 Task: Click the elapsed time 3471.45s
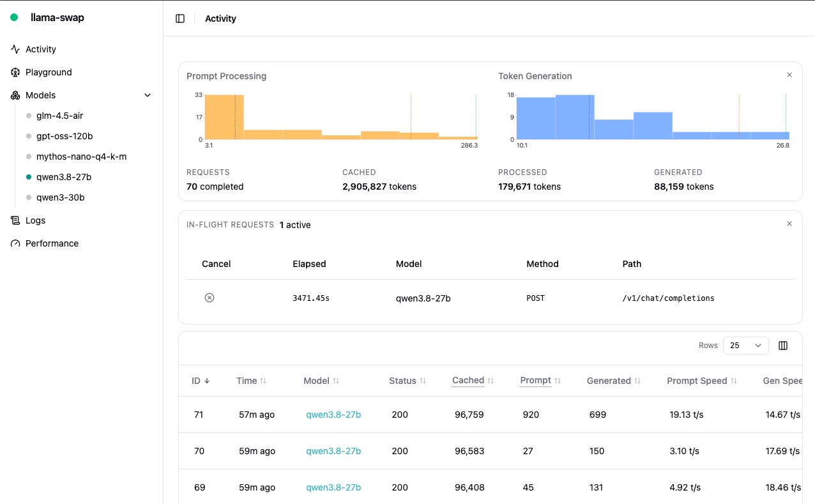(311, 298)
